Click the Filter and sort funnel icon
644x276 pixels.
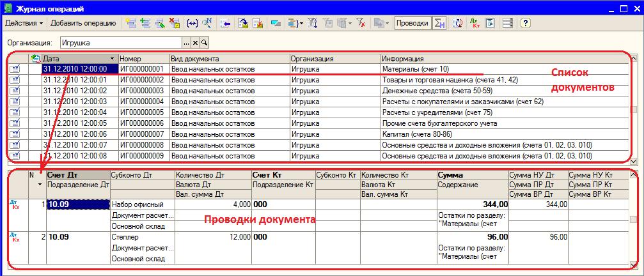(313, 24)
